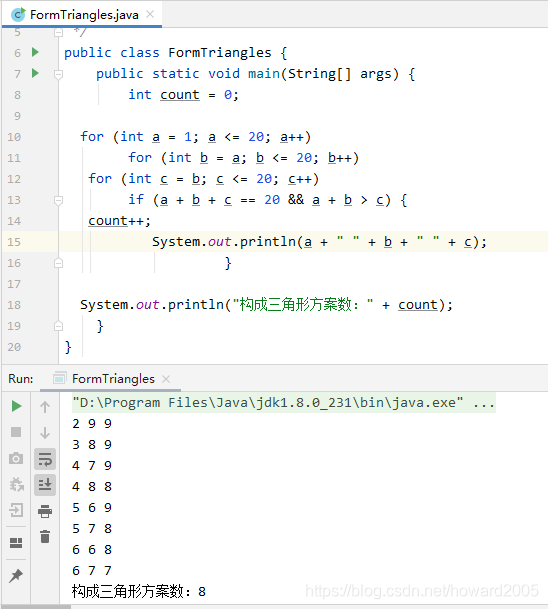
Task: Click the gear-bug icon in the run toolbar
Action: pyautogui.click(x=17, y=484)
